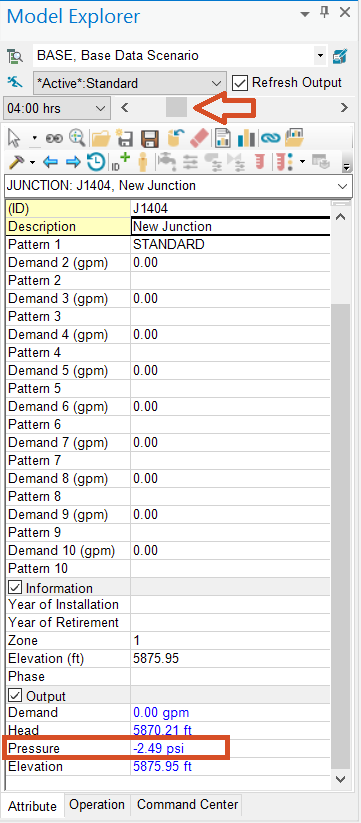Click the blue history clock icon

click(96, 162)
